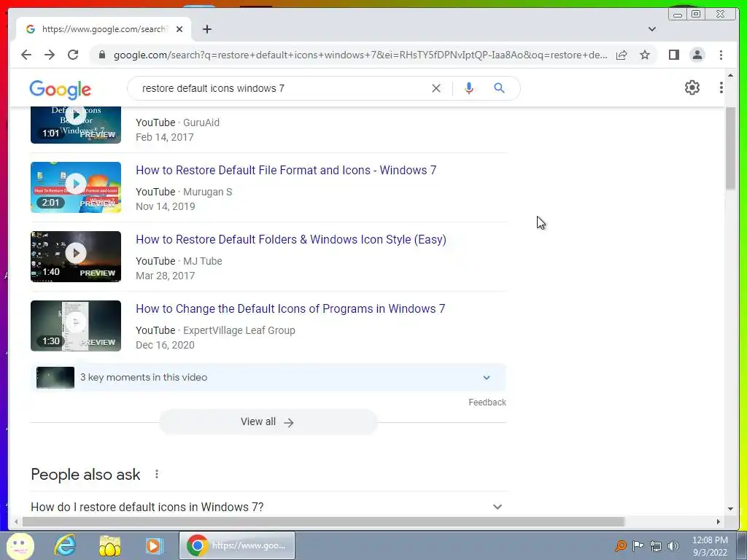Click the vertical page scrollbar thumb
The height and width of the screenshot is (560, 747).
(x=730, y=149)
